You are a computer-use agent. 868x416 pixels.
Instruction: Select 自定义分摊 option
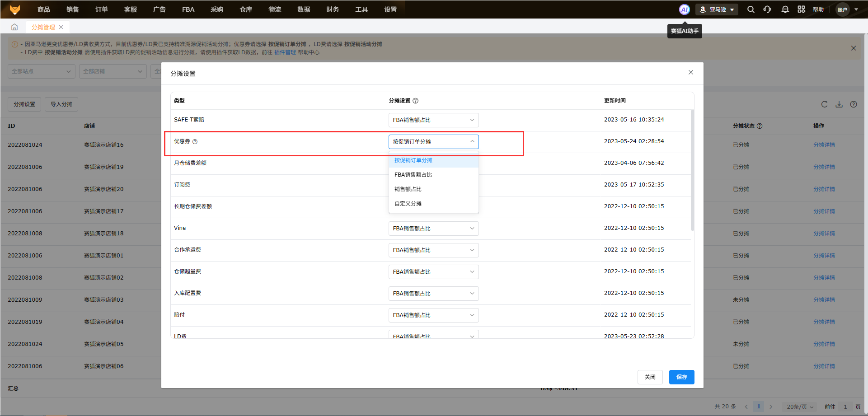[433, 204]
